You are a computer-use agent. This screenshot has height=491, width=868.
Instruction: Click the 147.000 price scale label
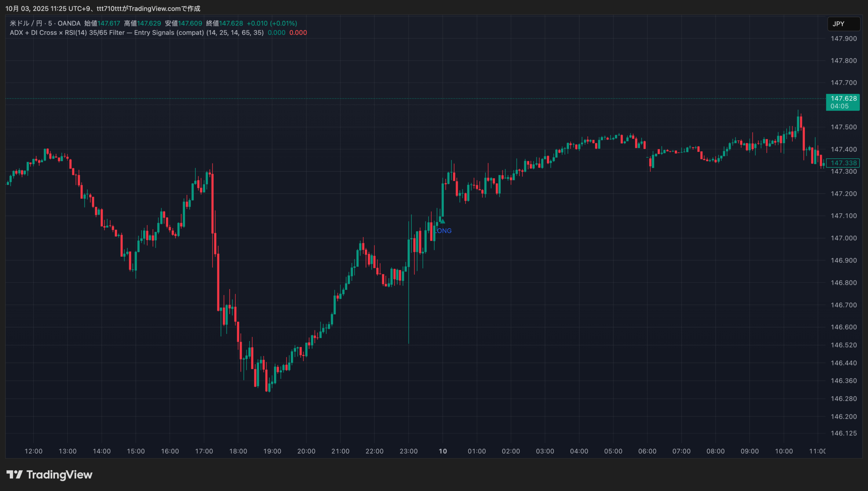843,238
